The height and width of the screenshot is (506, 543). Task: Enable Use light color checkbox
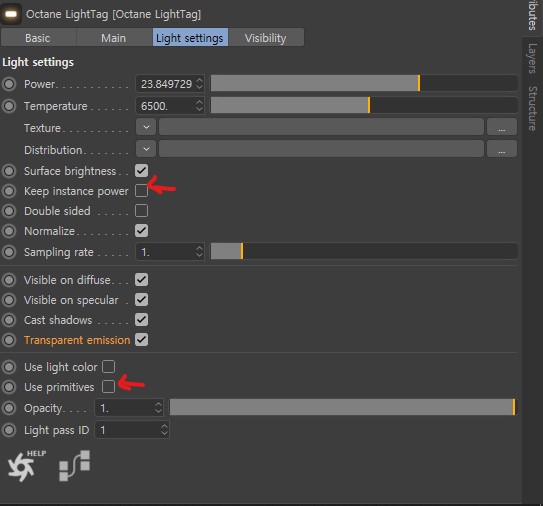(108, 367)
